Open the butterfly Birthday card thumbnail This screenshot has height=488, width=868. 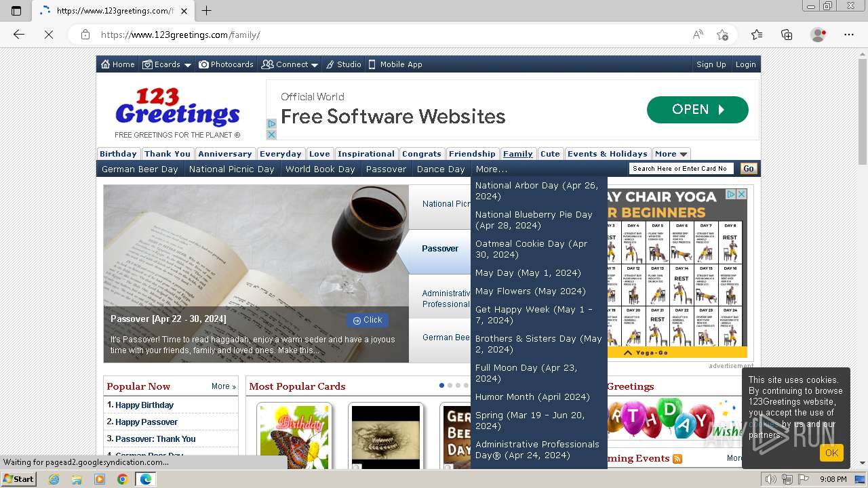[294, 436]
